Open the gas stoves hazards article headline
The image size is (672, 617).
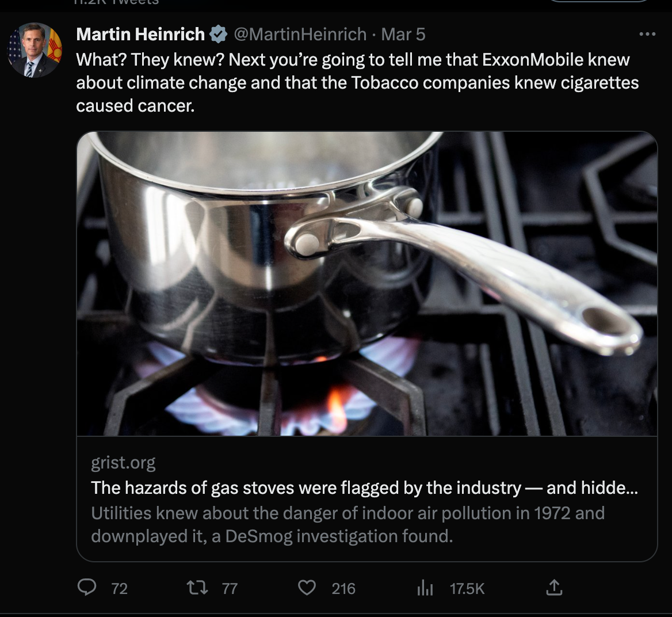click(364, 488)
